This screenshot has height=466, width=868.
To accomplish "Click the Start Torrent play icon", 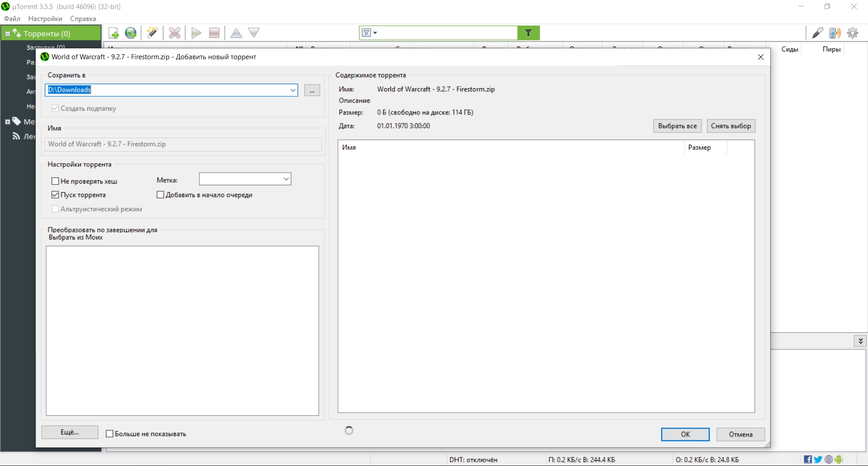I will coord(196,33).
